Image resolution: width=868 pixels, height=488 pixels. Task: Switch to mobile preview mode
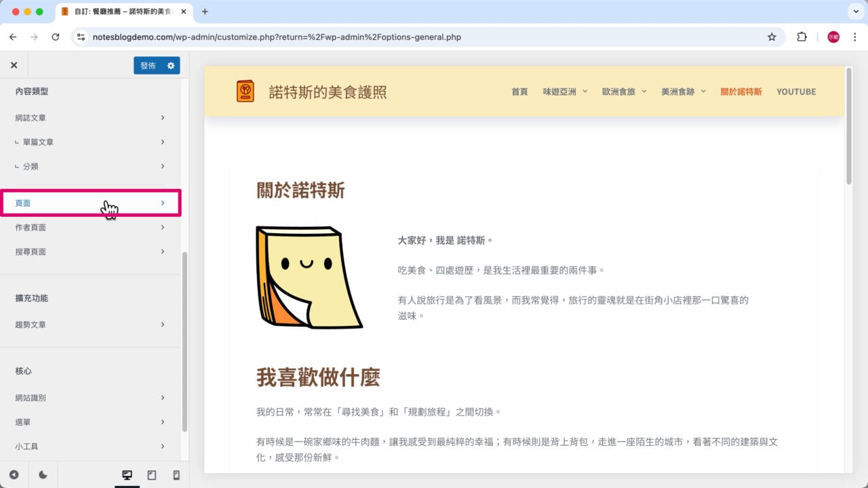pyautogui.click(x=174, y=475)
